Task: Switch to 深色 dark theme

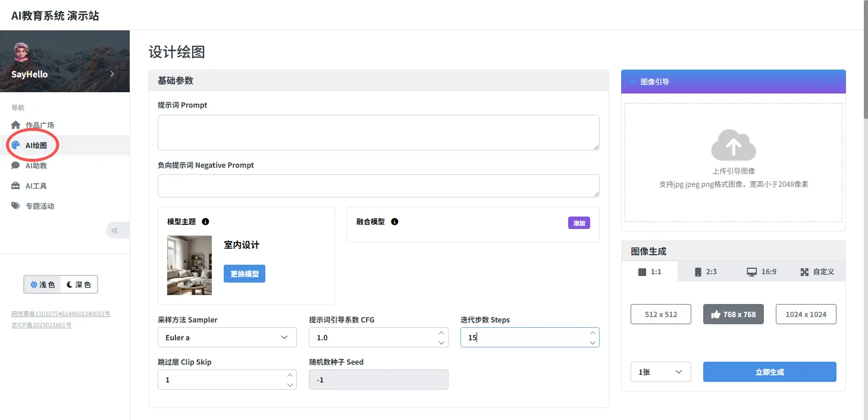Action: click(x=79, y=285)
